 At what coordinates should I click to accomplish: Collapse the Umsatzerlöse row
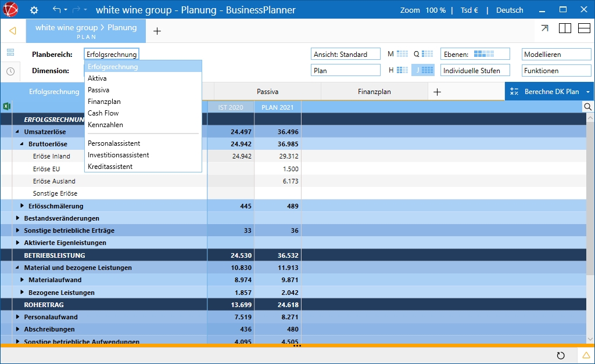(x=17, y=132)
